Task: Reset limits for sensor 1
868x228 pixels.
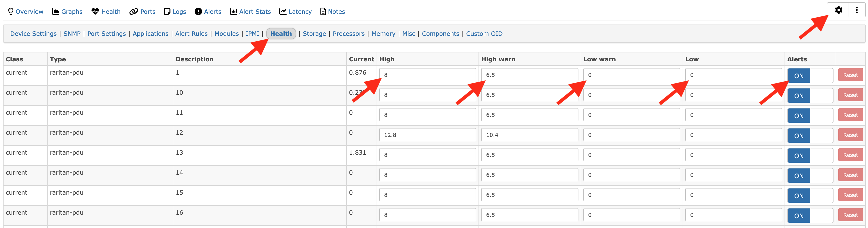Action: tap(850, 75)
